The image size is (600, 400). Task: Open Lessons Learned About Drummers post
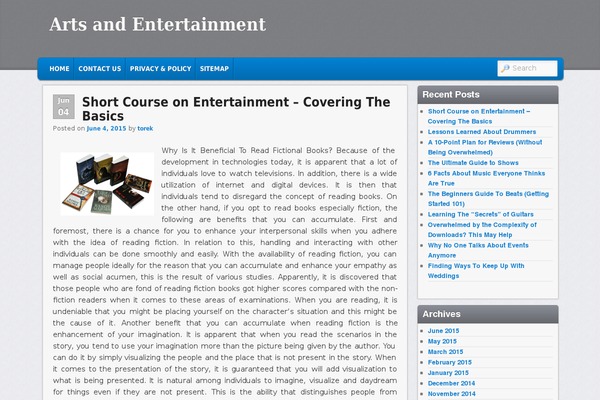pyautogui.click(x=482, y=132)
